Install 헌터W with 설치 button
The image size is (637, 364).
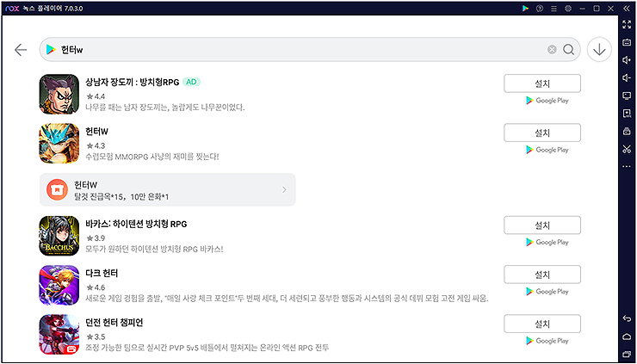click(542, 133)
